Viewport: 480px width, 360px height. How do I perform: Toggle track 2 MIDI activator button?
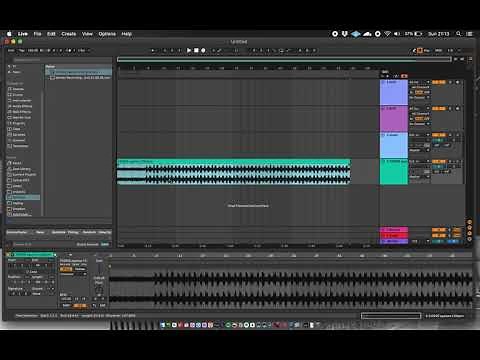pyautogui.click(x=439, y=108)
